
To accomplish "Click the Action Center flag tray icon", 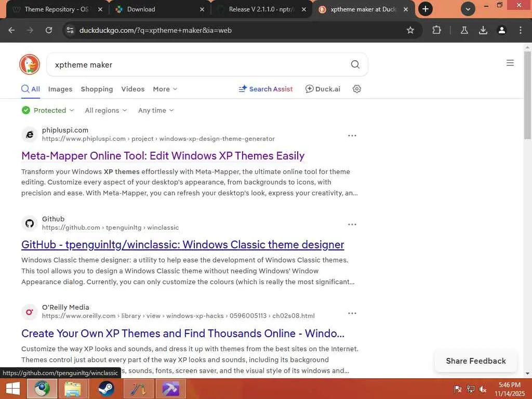I will [457, 389].
